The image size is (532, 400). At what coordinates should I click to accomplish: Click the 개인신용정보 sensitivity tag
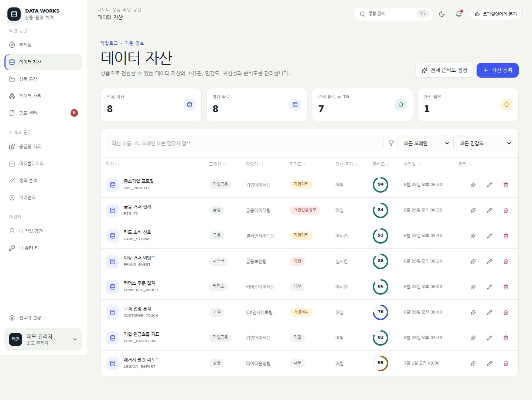click(x=305, y=210)
